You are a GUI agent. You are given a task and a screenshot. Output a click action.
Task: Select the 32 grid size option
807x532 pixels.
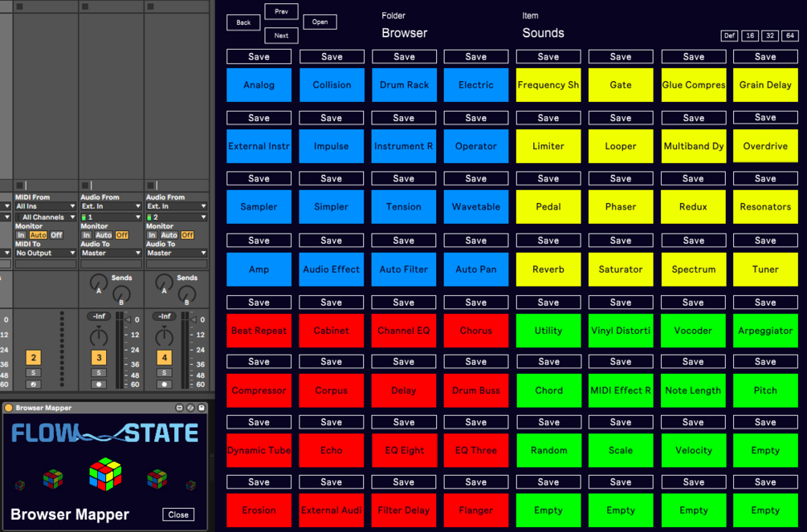tap(769, 36)
